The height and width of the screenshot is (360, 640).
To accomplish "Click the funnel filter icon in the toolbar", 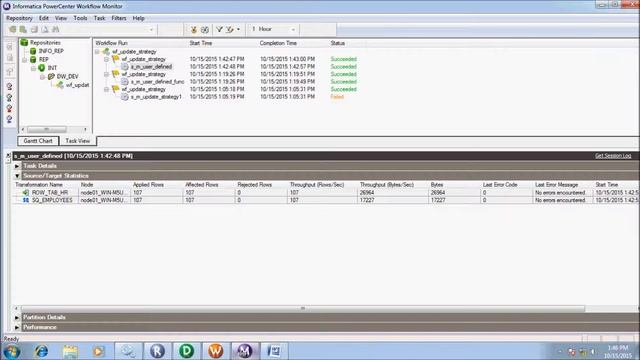I will click(x=219, y=29).
